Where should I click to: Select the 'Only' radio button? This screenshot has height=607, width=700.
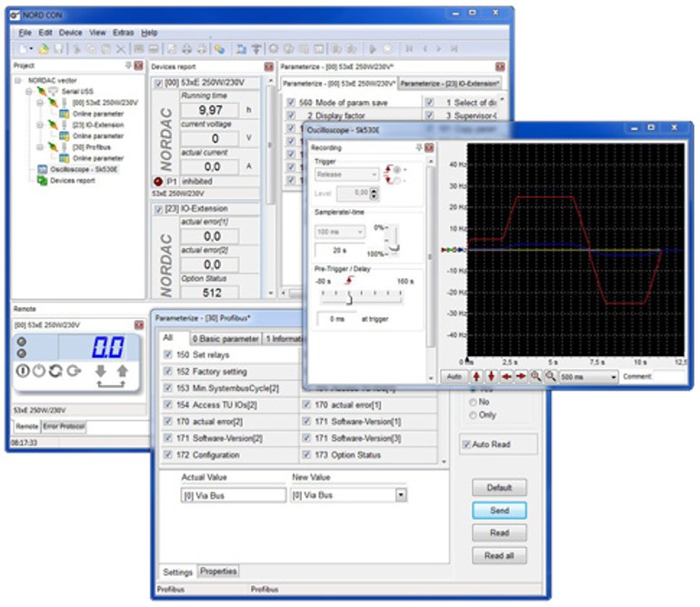473,415
